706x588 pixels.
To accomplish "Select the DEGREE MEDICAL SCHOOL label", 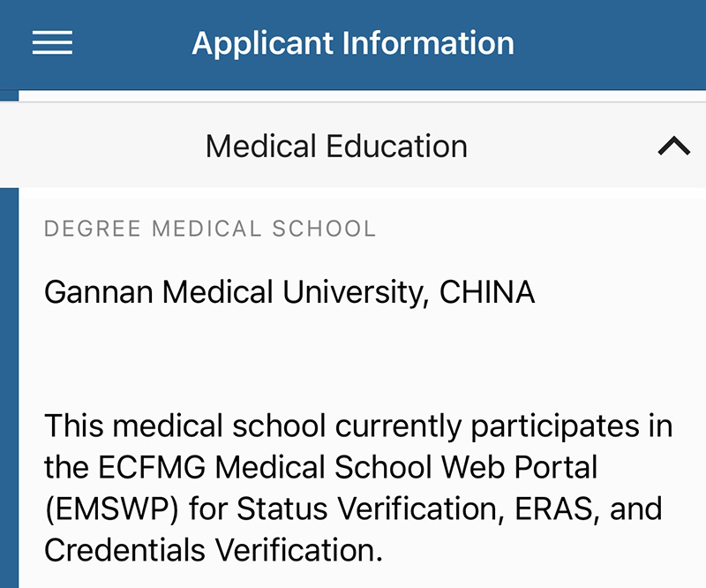I will pyautogui.click(x=210, y=230).
